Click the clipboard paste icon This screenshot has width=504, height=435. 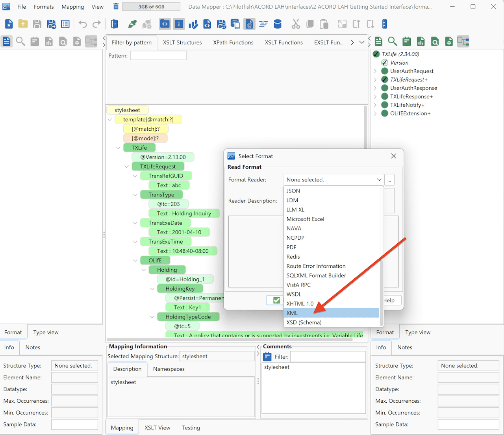click(324, 24)
